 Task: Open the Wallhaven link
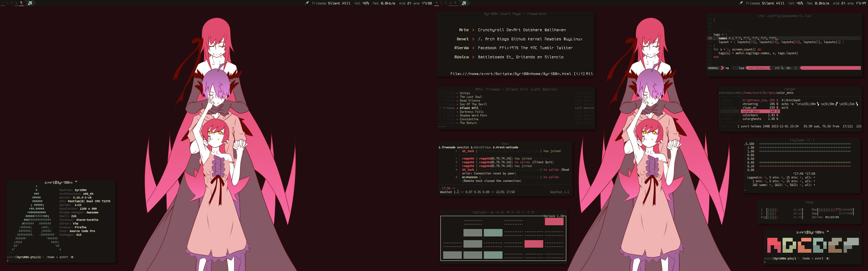555,30
